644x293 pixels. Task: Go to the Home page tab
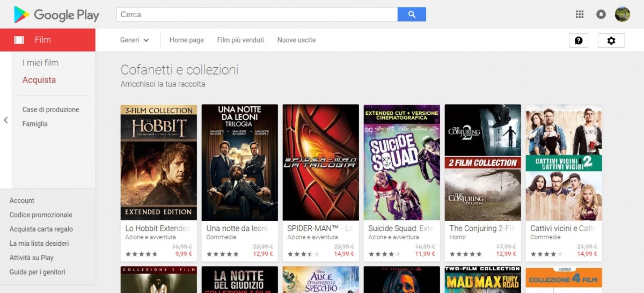tap(187, 40)
